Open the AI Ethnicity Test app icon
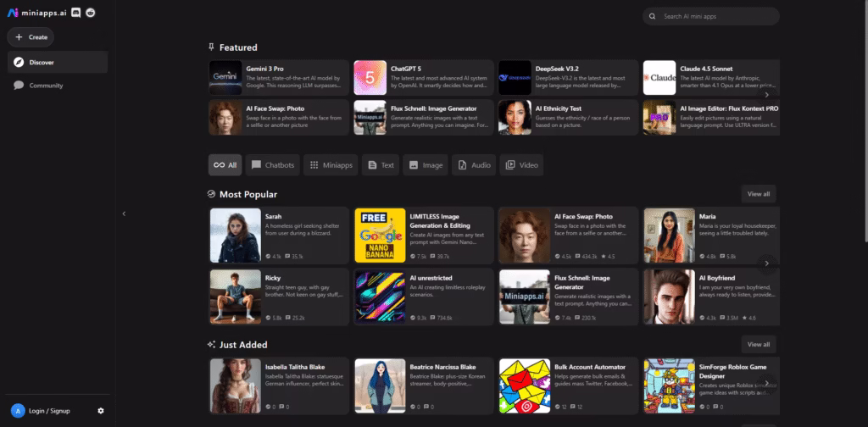 click(515, 117)
